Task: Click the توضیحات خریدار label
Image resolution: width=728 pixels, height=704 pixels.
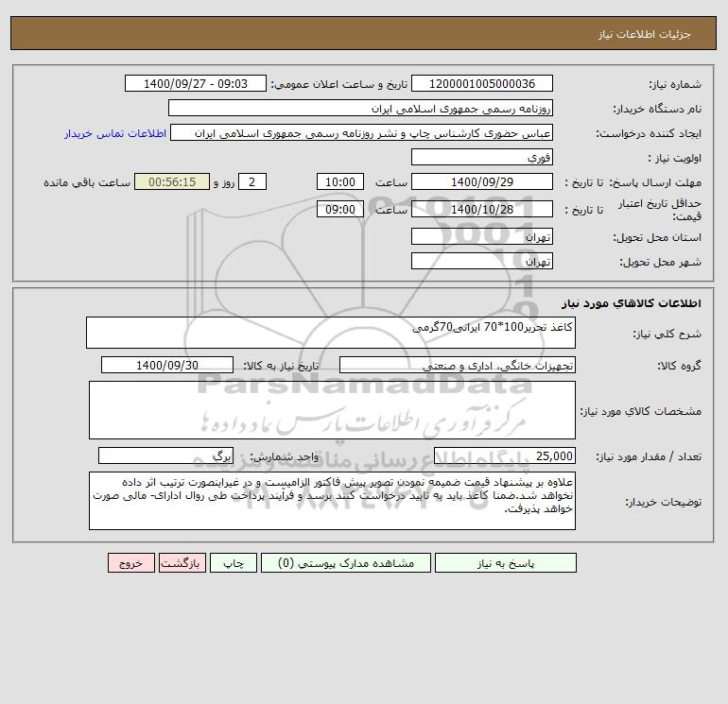Action: click(x=664, y=502)
